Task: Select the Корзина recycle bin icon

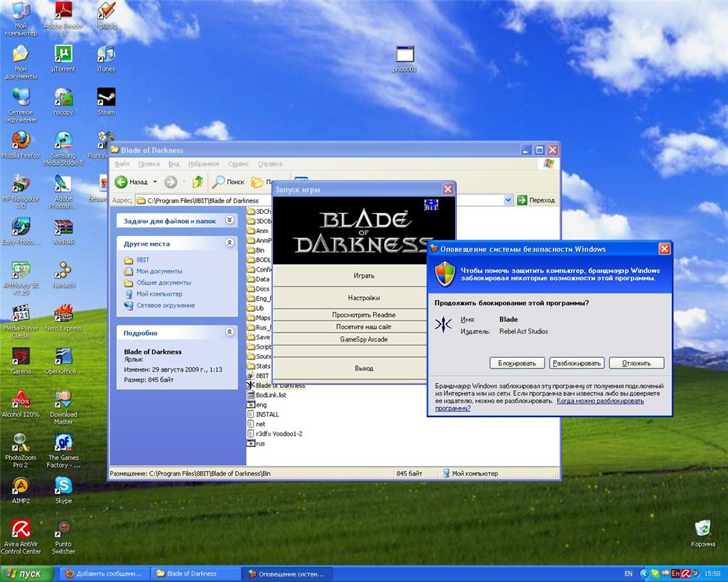Action: click(x=702, y=529)
